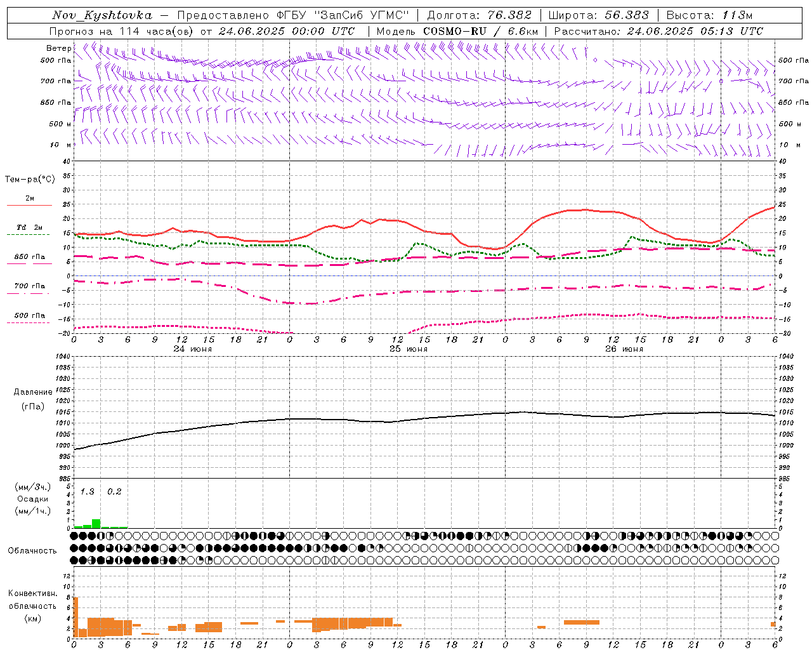Viewport: 812px width, 650px height.
Task: Click the forecast start time 24.06.2025 00:00 UTC
Action: (x=287, y=31)
